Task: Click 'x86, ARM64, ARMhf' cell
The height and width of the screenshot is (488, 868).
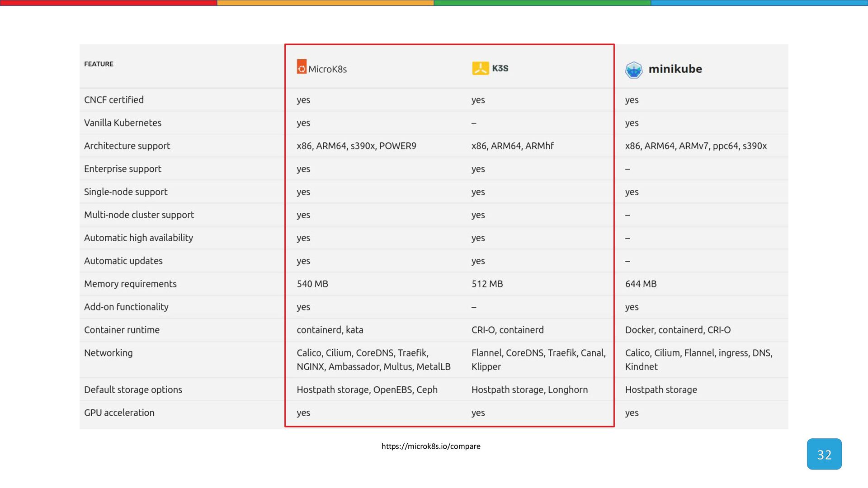Action: click(x=512, y=146)
